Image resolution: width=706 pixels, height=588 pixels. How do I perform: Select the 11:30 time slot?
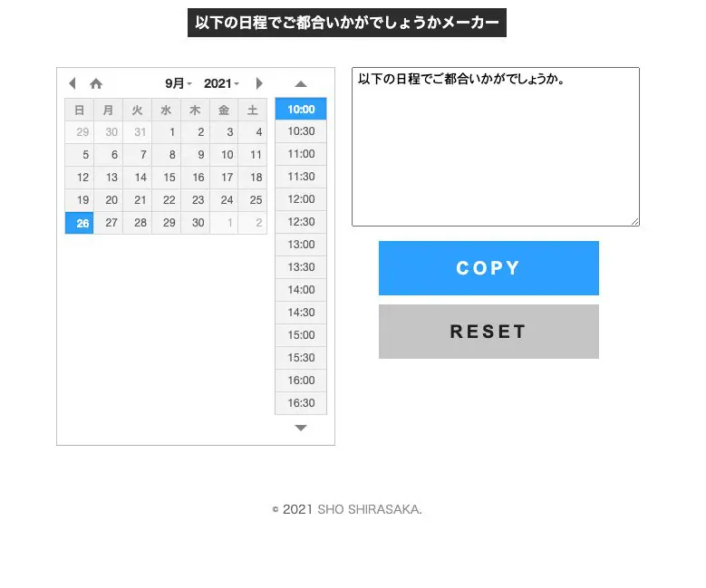click(301, 177)
